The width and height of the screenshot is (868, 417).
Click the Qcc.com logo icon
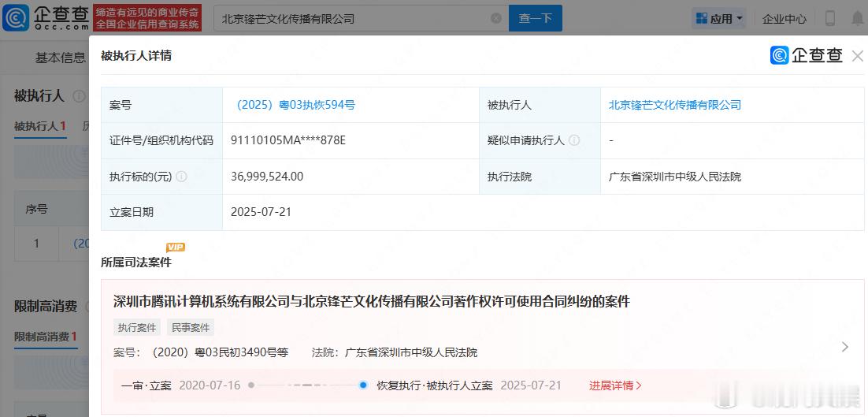(16, 17)
